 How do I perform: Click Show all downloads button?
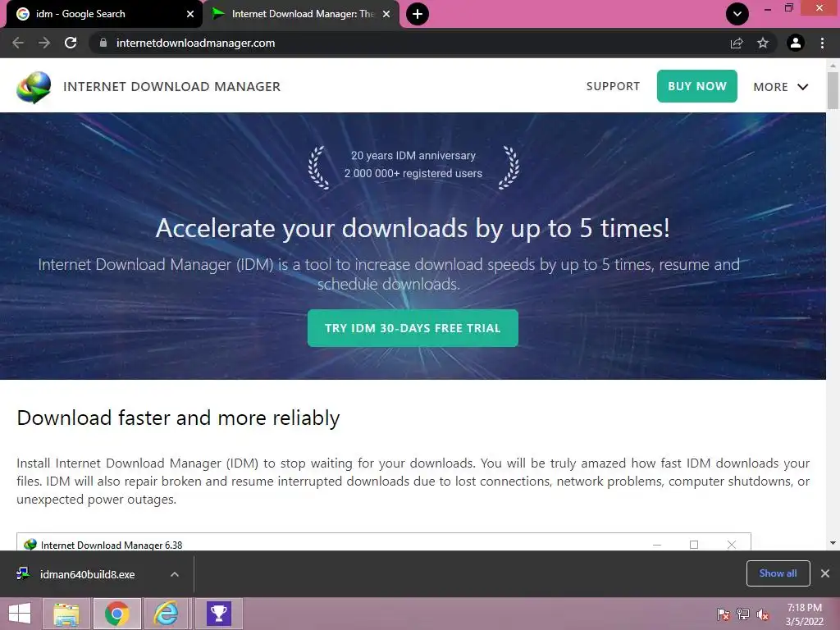point(778,573)
